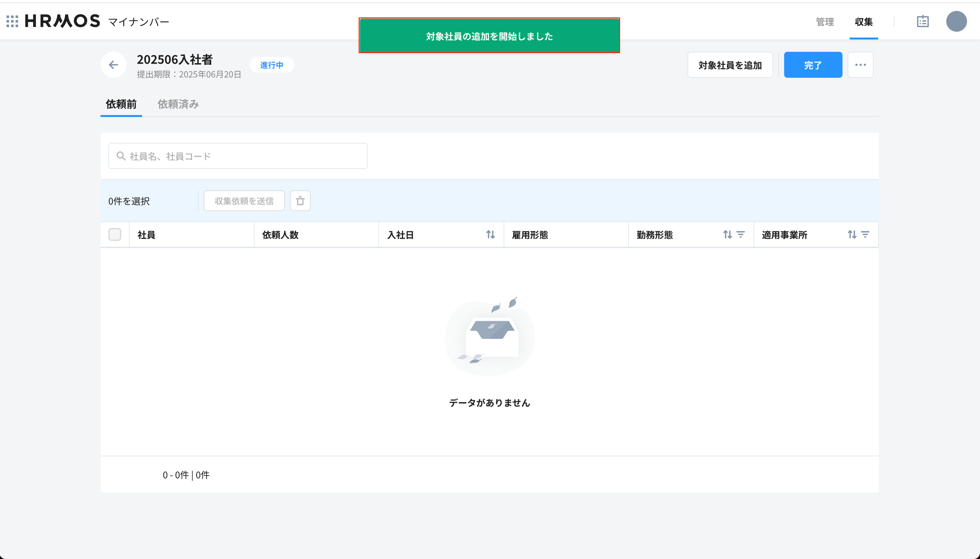Open the 収集 navigation menu
Image resolution: width=980 pixels, height=559 pixels.
pos(863,22)
